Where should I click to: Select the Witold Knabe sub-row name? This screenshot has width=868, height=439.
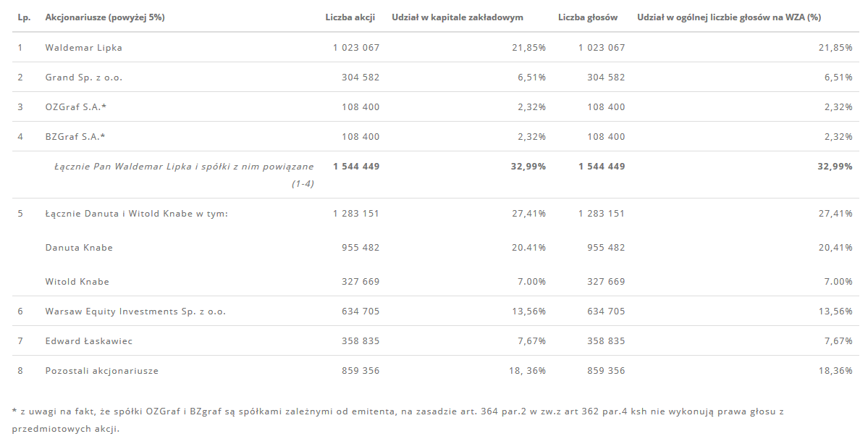click(x=77, y=282)
